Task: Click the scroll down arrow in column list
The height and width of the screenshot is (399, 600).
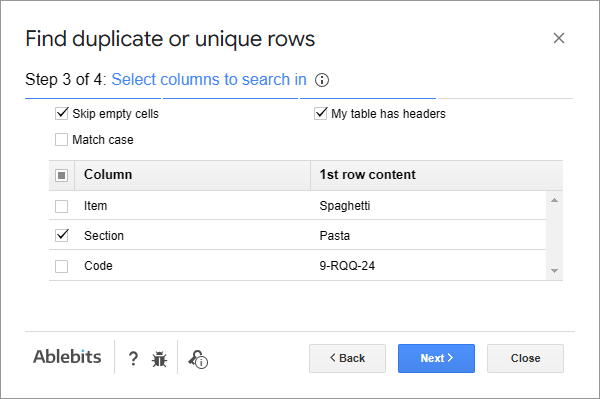Action: pos(554,271)
